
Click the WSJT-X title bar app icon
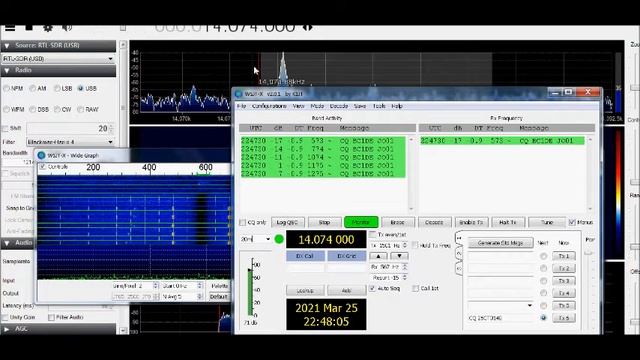(239, 94)
